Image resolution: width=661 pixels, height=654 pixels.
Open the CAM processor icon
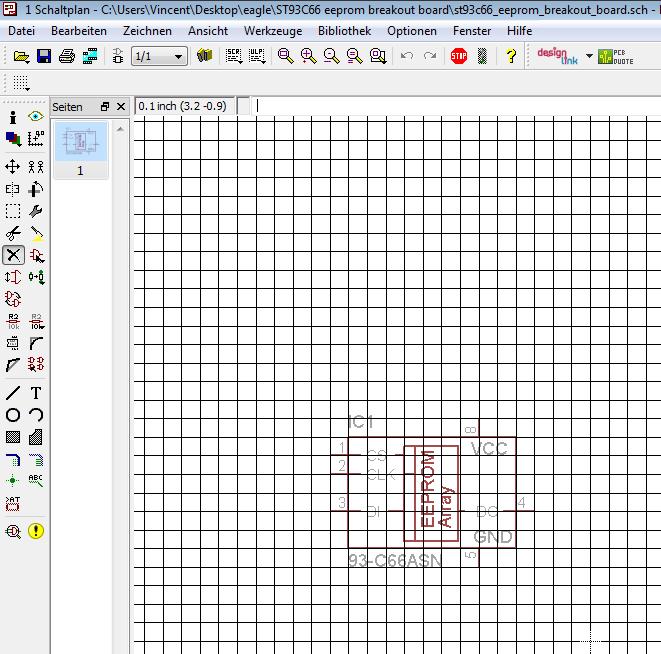(x=90, y=56)
